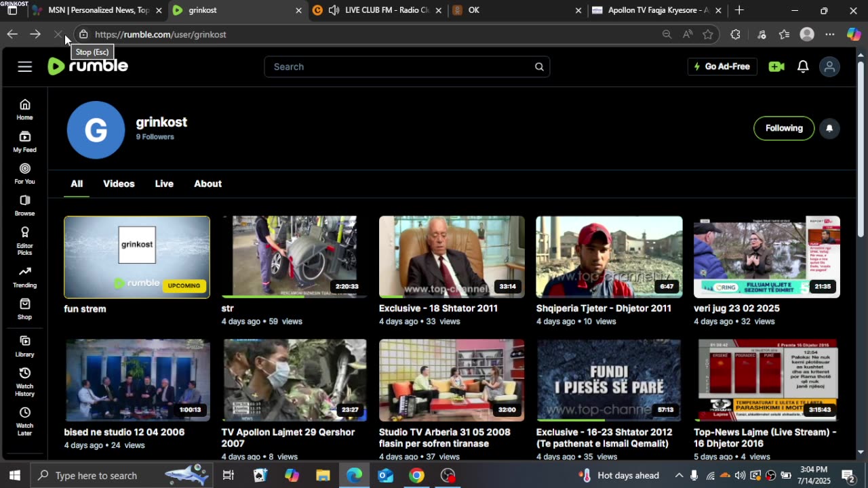Screen dimensions: 868x488
Task: Toggle grinkost channel notification bell
Action: pyautogui.click(x=829, y=128)
